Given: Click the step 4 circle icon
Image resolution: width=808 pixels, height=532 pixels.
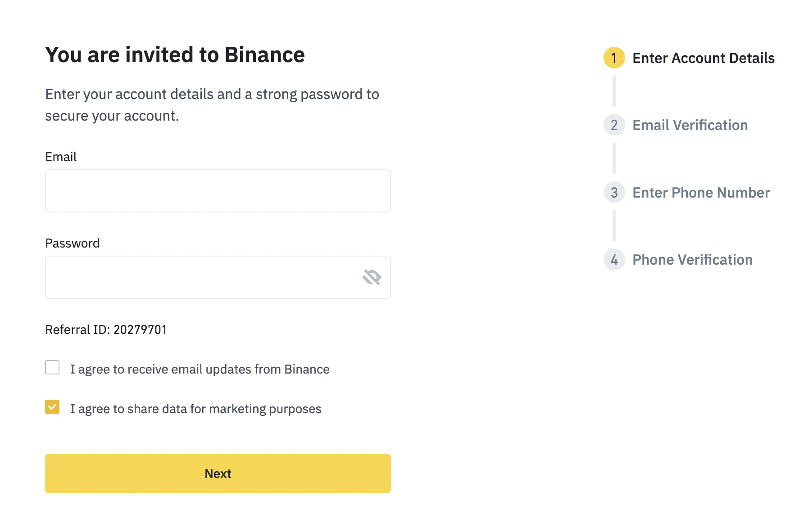Looking at the screenshot, I should coord(614,260).
